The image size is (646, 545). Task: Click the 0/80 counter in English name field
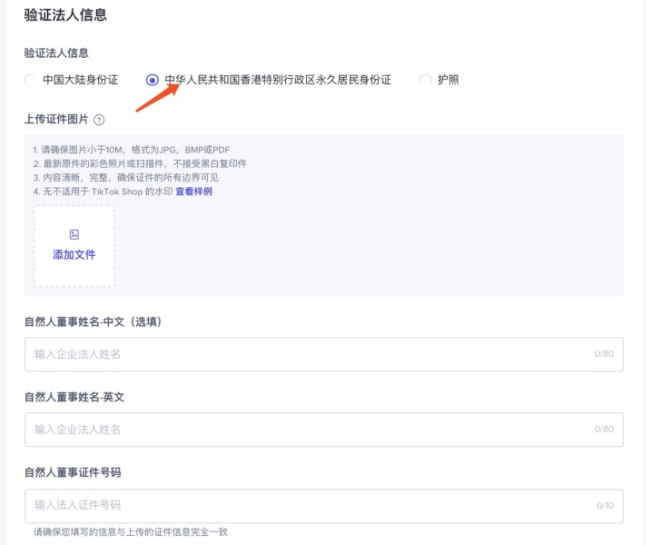pos(603,429)
